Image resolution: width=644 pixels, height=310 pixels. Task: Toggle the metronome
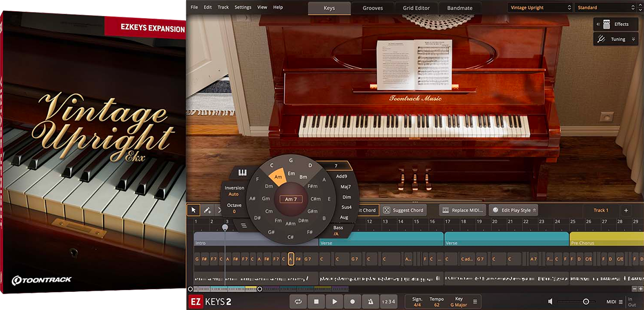371,302
